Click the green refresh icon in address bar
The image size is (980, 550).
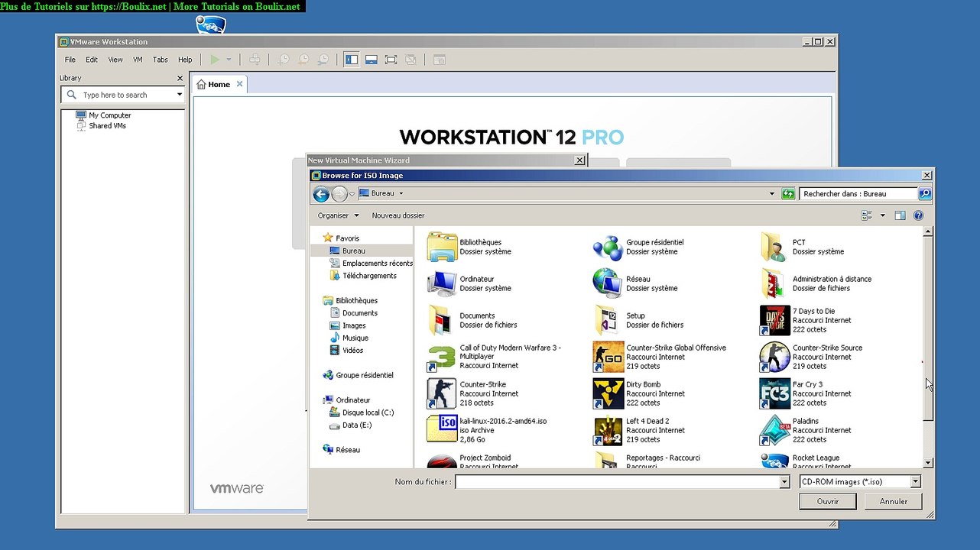pos(788,194)
